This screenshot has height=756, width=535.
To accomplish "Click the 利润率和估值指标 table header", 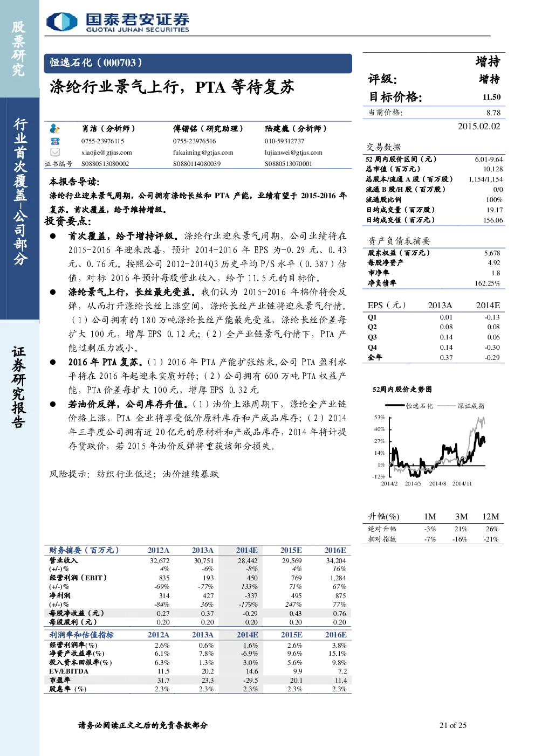I will [81, 635].
